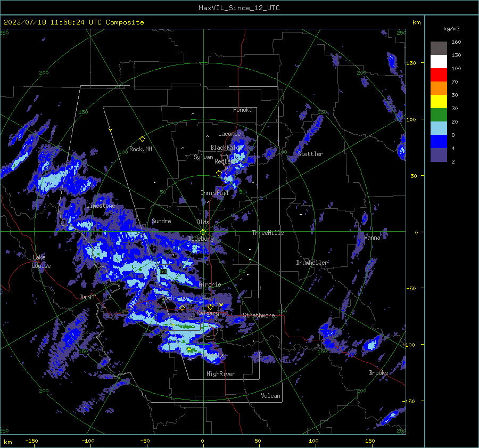Click the RockyMH label
This screenshot has width=479, height=448.
(141, 149)
